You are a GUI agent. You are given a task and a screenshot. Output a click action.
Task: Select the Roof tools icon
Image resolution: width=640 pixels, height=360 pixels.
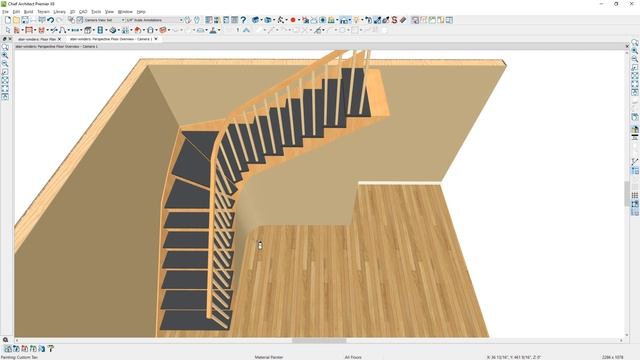(x=138, y=30)
